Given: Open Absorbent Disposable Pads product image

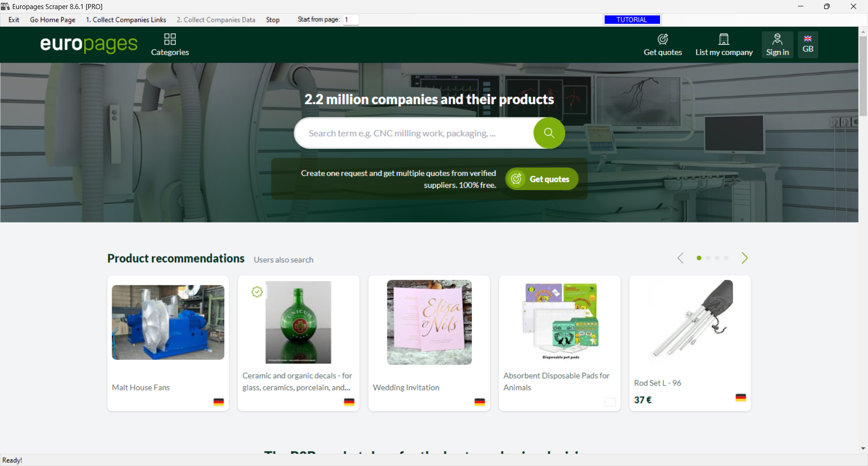Looking at the screenshot, I should [x=560, y=321].
